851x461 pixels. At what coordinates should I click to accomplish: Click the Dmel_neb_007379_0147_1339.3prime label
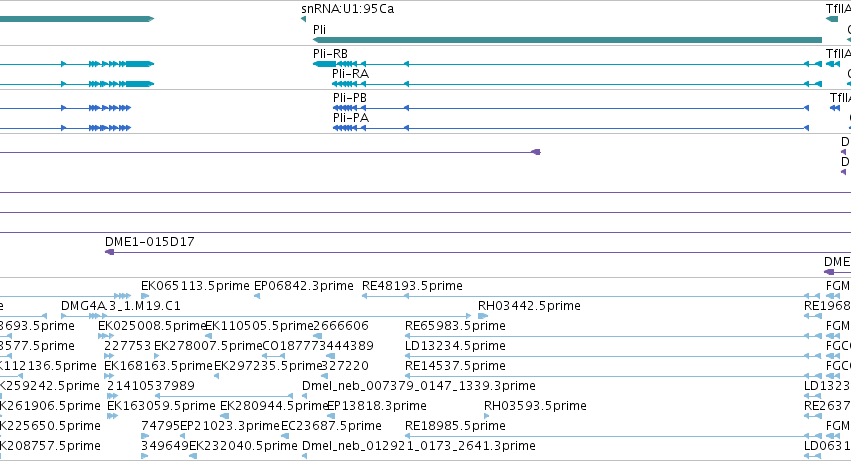(x=418, y=386)
